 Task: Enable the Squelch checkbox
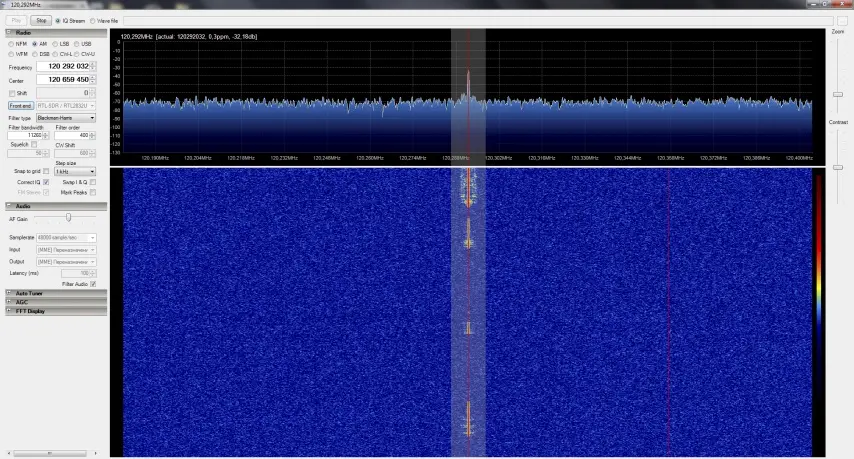(34, 144)
